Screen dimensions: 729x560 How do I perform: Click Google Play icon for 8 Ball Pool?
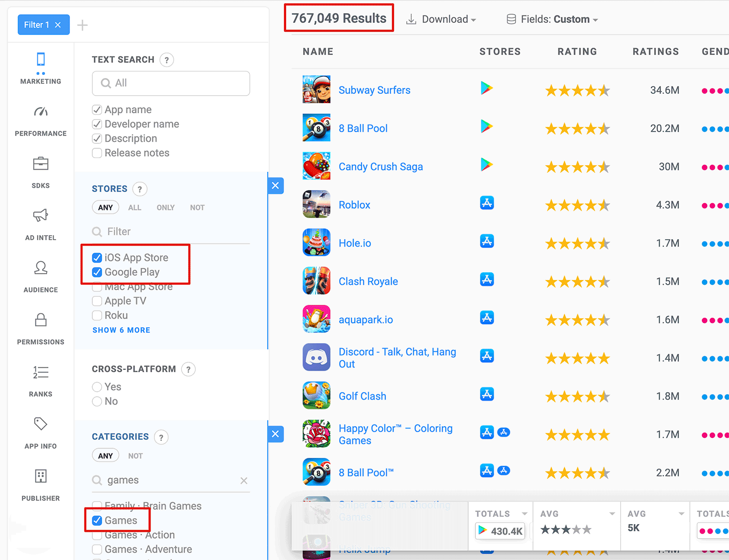point(486,127)
